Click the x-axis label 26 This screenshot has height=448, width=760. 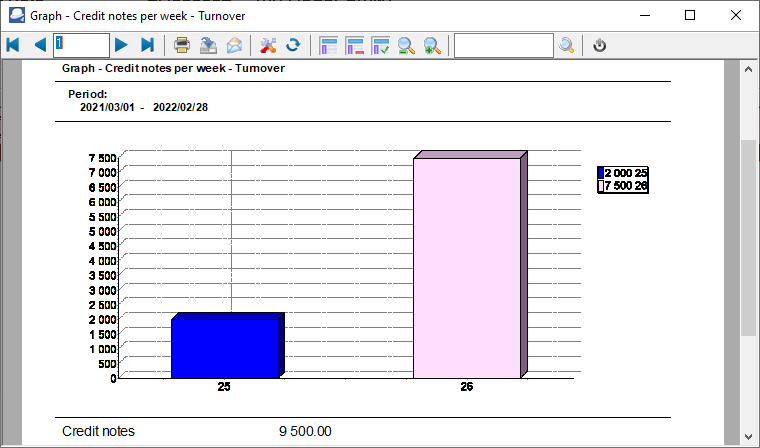coord(466,387)
